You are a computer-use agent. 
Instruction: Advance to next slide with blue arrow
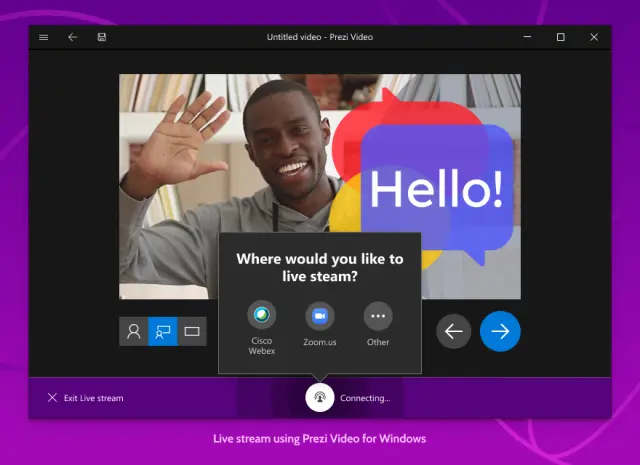tap(500, 331)
